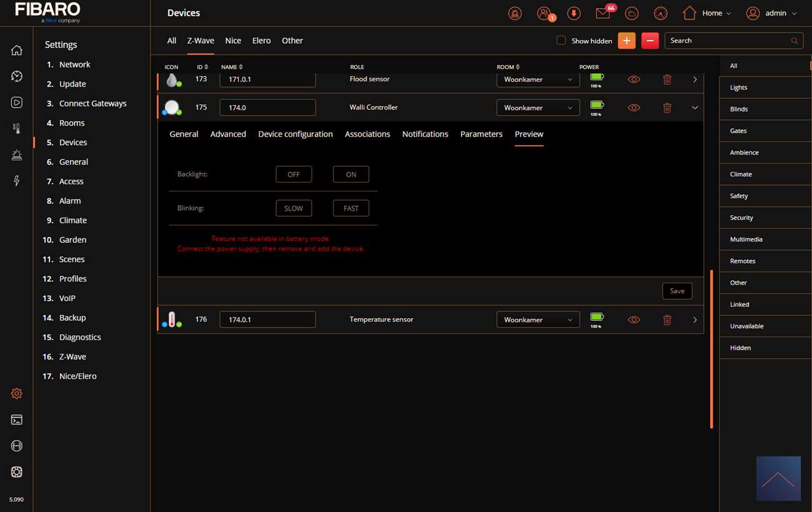Open the settings gear in left sidebar
Screen dimensions: 812x512
(17, 393)
